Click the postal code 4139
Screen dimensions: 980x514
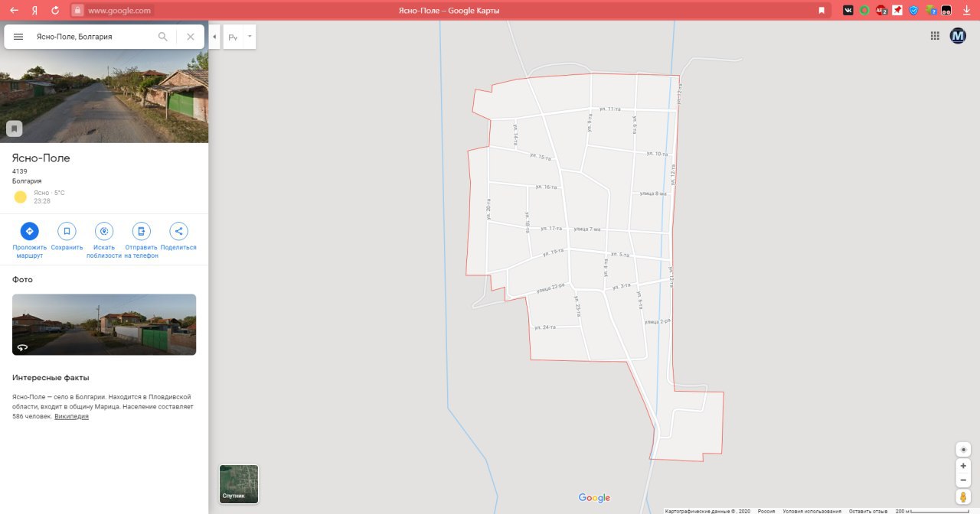click(20, 171)
